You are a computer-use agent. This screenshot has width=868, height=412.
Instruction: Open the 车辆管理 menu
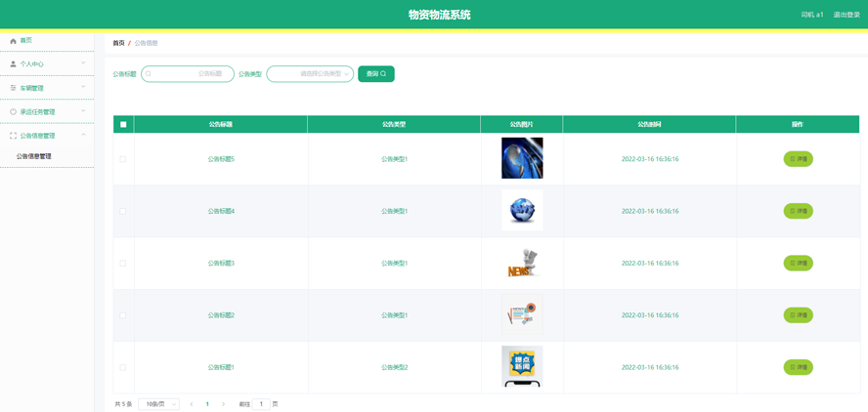click(x=47, y=88)
